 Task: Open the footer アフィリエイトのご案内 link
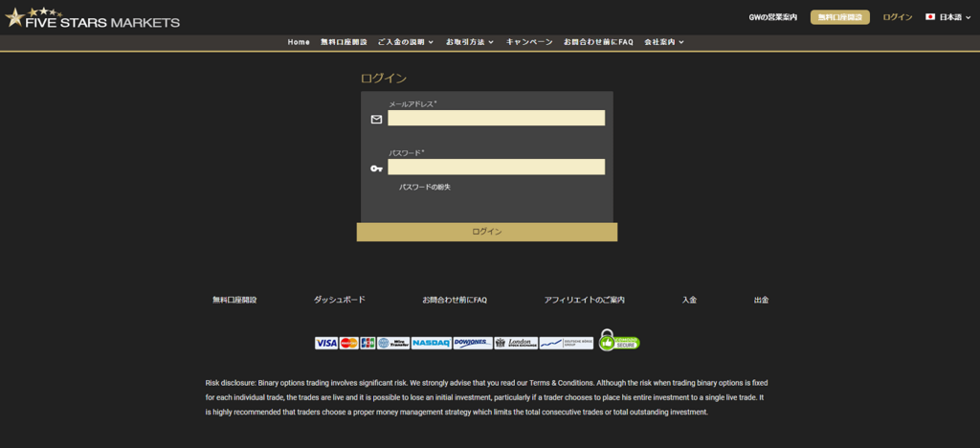(585, 300)
